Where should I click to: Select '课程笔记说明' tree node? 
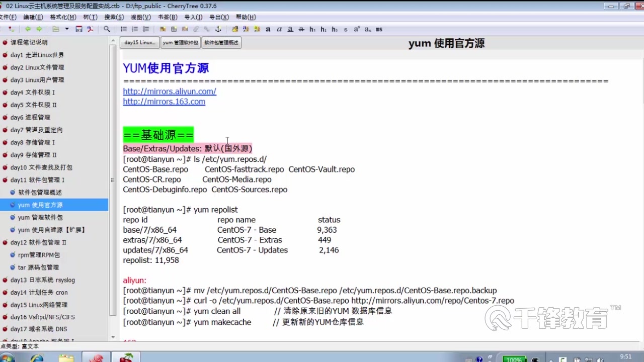click(29, 42)
